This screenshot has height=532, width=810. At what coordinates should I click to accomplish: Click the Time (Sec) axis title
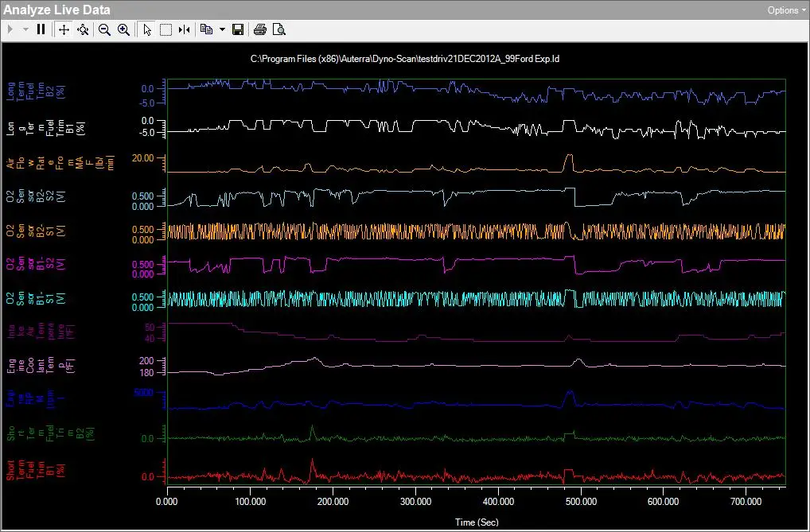coord(477,522)
